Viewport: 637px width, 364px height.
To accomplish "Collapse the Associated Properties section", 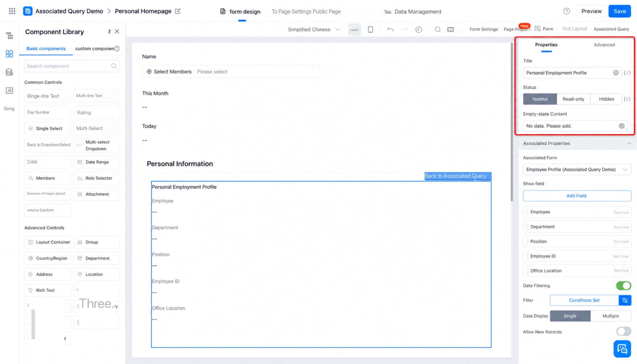I will coord(629,143).
